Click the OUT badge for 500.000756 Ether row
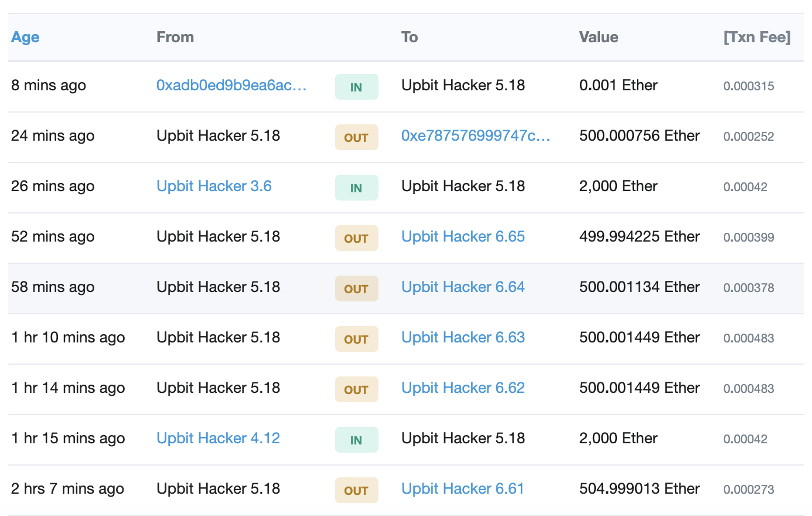 (x=356, y=138)
